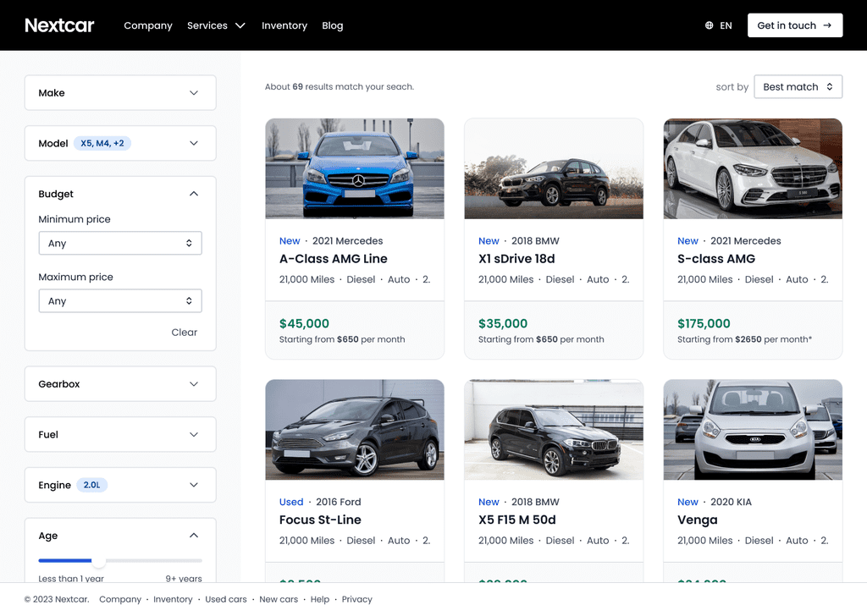Open the Focus St-Line title
This screenshot has height=616, width=867.
click(320, 520)
